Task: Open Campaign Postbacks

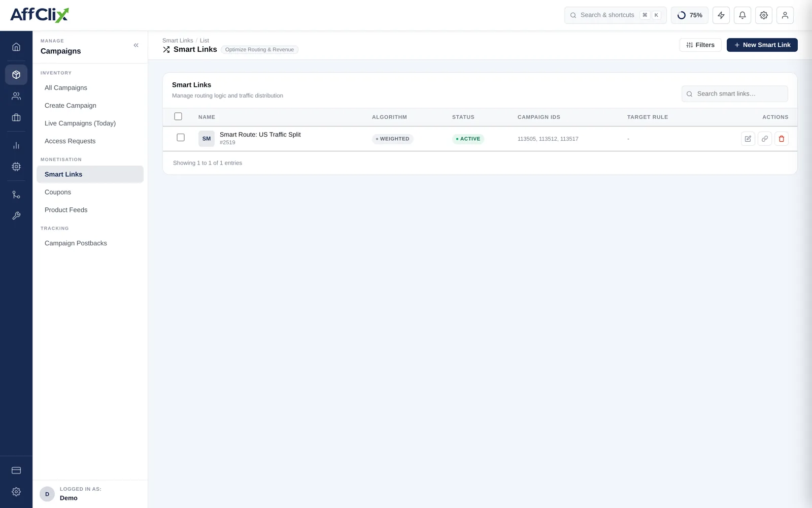Action: click(90, 243)
